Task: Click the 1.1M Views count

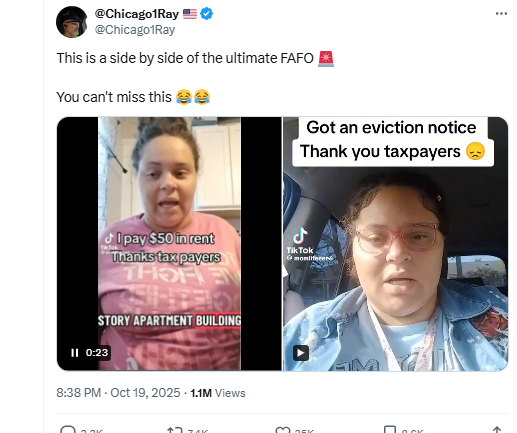Action: pos(218,393)
